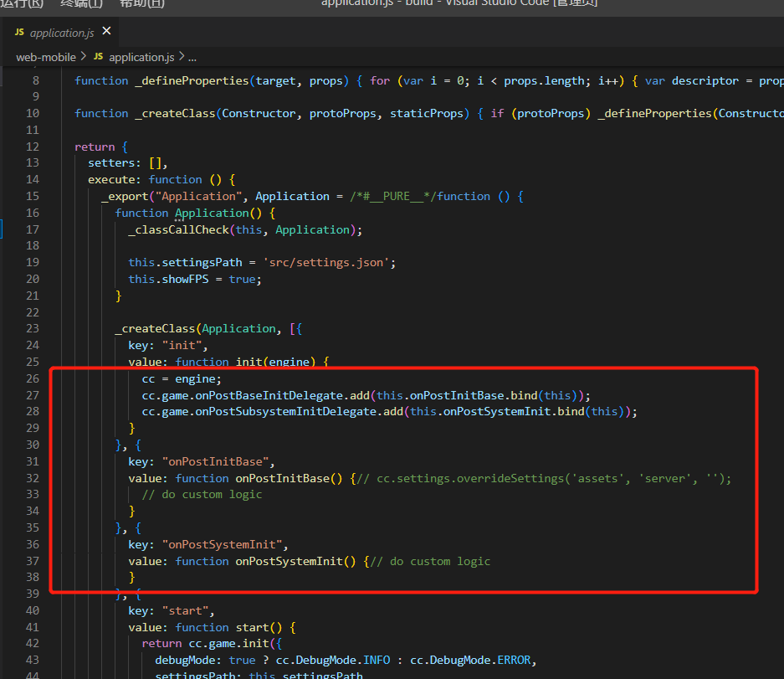
Task: Click the return keyword on line 12
Action: click(95, 147)
